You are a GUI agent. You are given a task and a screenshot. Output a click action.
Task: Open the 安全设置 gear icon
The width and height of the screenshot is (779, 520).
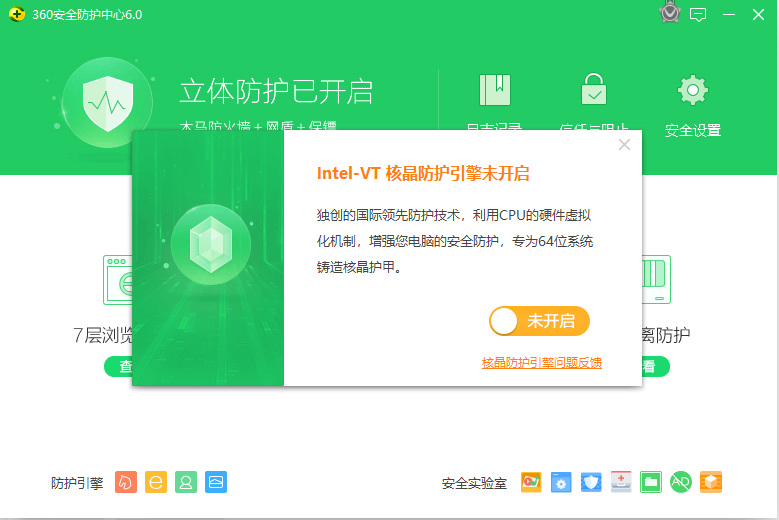[x=693, y=90]
